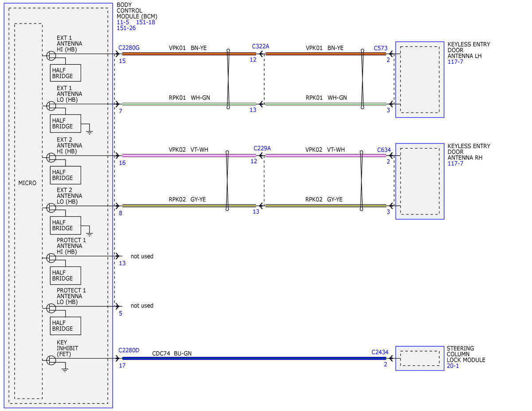Click connector link C573
532x411 pixels.
coord(381,48)
